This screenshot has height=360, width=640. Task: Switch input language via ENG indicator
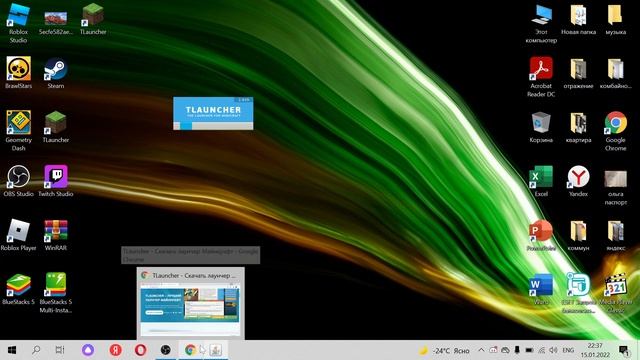[x=568, y=350]
